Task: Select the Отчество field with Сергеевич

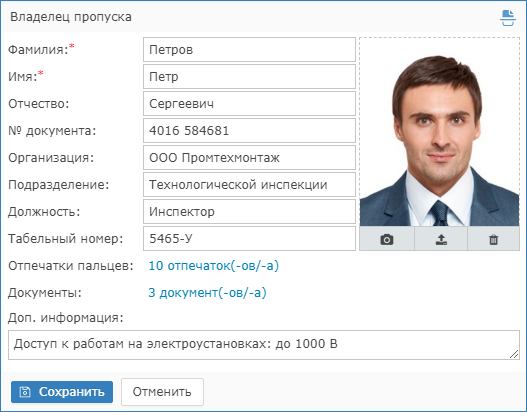Action: [x=249, y=104]
